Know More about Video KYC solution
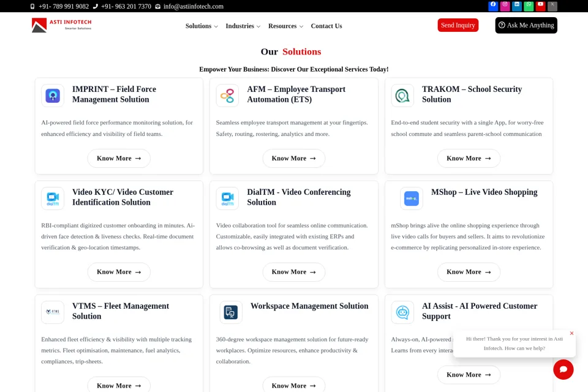 (119, 272)
